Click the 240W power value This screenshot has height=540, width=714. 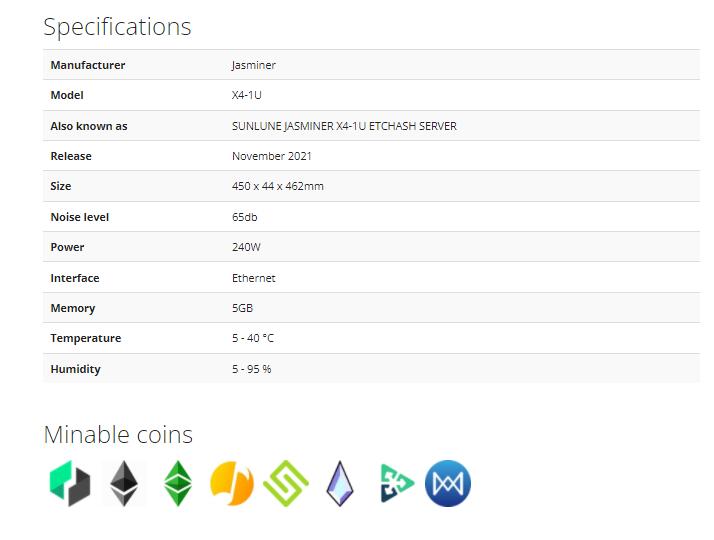click(x=246, y=247)
